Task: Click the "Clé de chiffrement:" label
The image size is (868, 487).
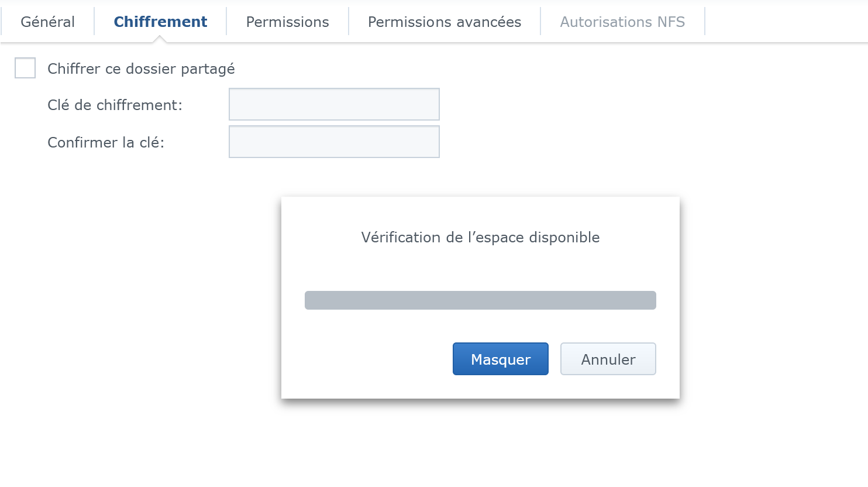Action: click(115, 105)
